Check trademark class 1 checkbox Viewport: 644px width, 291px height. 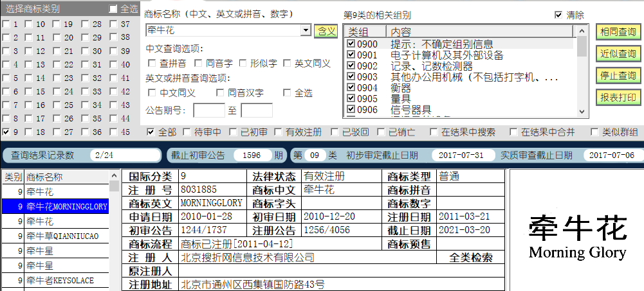point(6,24)
